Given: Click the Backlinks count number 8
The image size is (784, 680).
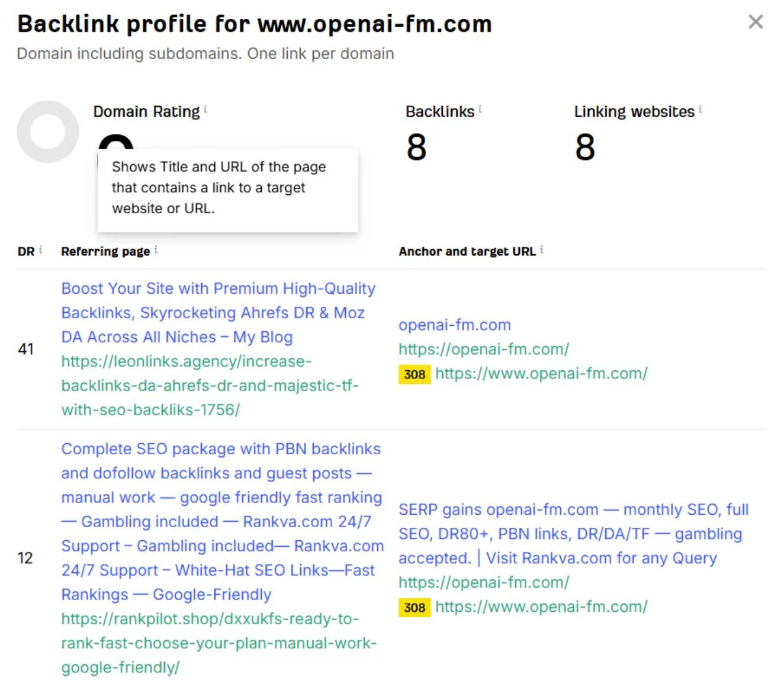Looking at the screenshot, I should coord(416,147).
